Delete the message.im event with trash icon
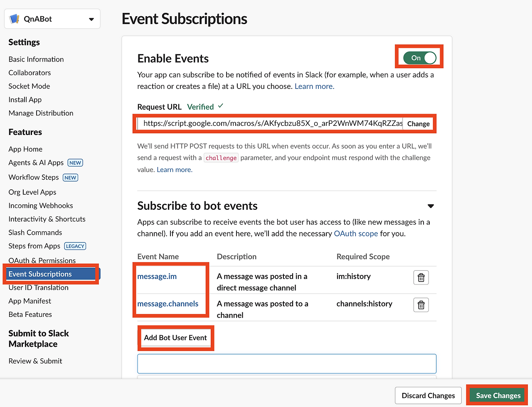 pyautogui.click(x=421, y=277)
